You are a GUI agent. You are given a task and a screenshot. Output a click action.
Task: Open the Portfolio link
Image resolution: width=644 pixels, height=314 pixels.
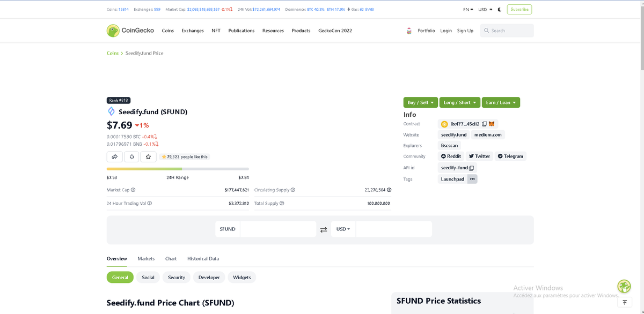coord(426,31)
